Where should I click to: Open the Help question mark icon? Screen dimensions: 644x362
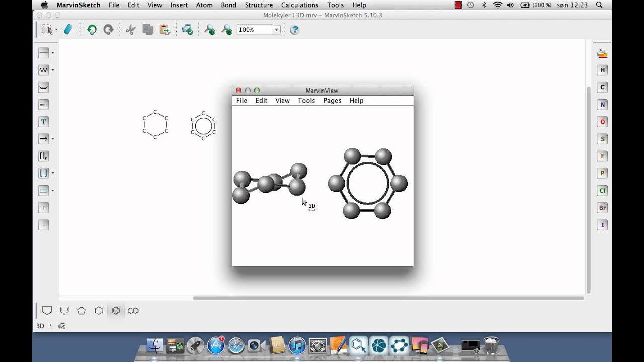click(x=295, y=30)
